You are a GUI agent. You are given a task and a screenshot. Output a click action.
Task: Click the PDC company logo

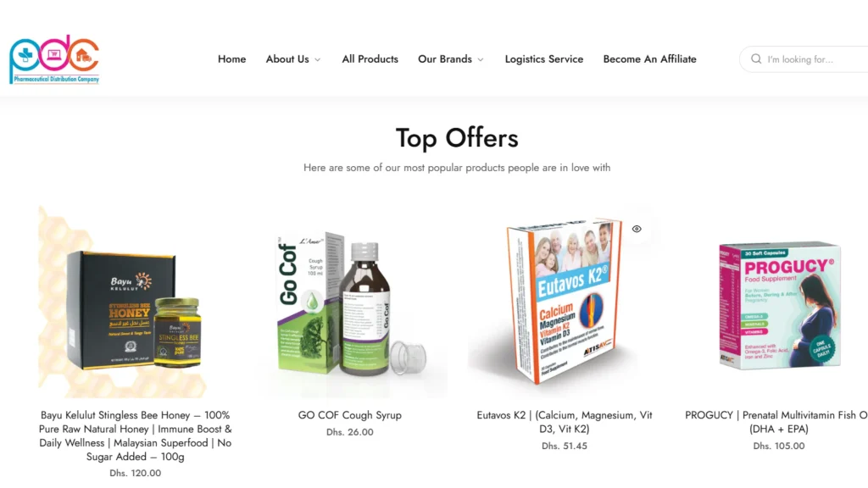[x=54, y=59]
